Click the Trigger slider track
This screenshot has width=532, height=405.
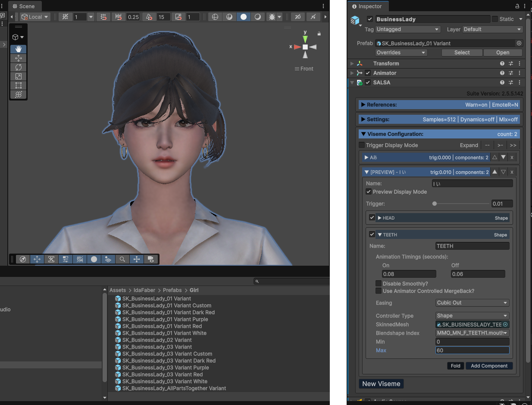pyautogui.click(x=461, y=204)
